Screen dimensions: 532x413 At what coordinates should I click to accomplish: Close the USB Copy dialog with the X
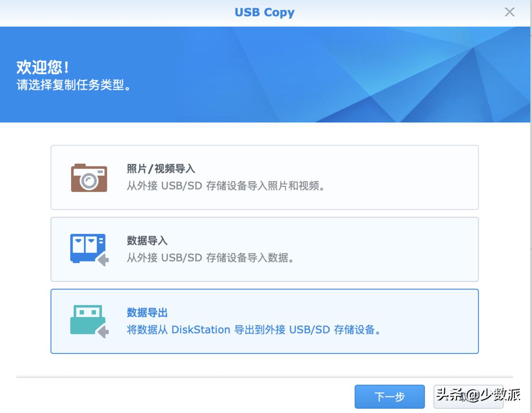tap(509, 12)
